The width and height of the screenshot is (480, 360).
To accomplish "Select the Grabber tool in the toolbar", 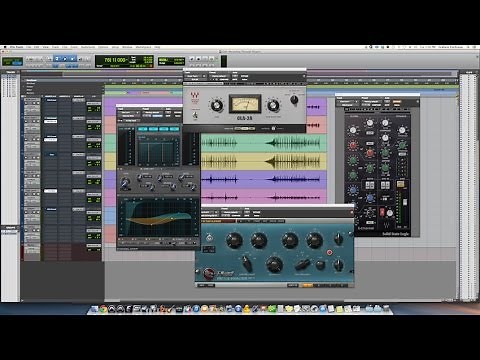I will point(72,59).
